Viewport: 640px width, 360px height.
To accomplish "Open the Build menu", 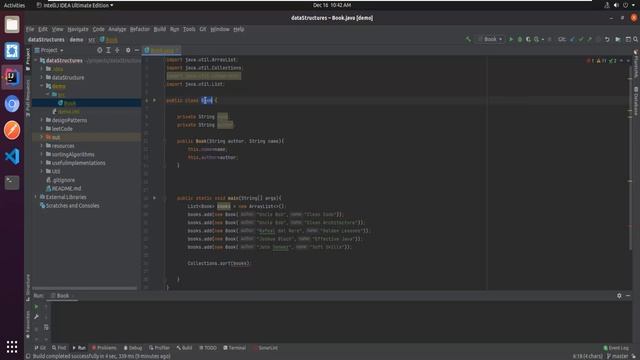I will (160, 29).
